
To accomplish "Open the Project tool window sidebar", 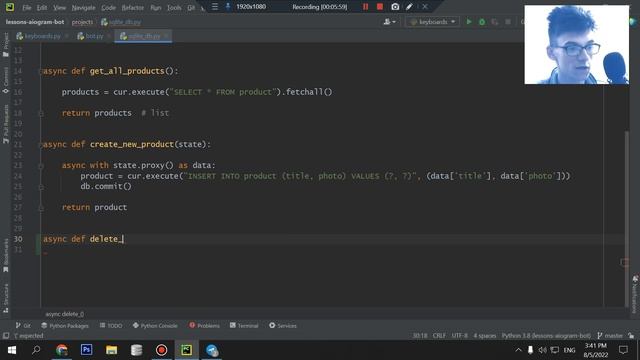I will [6, 45].
